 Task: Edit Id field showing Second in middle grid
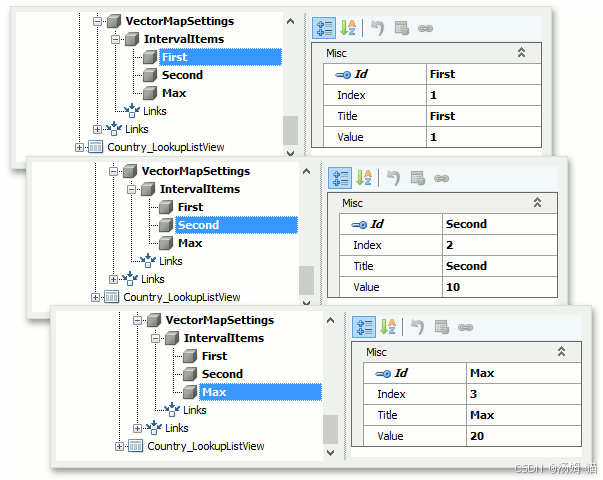(499, 224)
